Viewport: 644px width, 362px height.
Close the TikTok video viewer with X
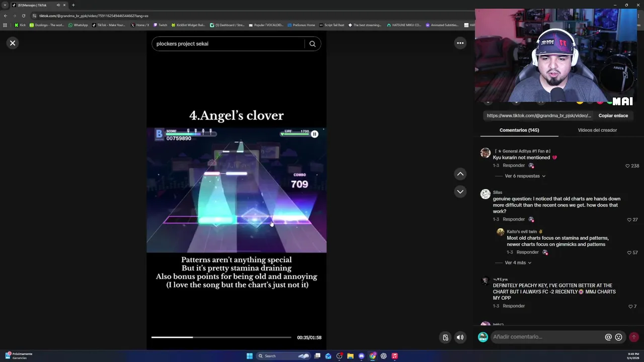13,43
